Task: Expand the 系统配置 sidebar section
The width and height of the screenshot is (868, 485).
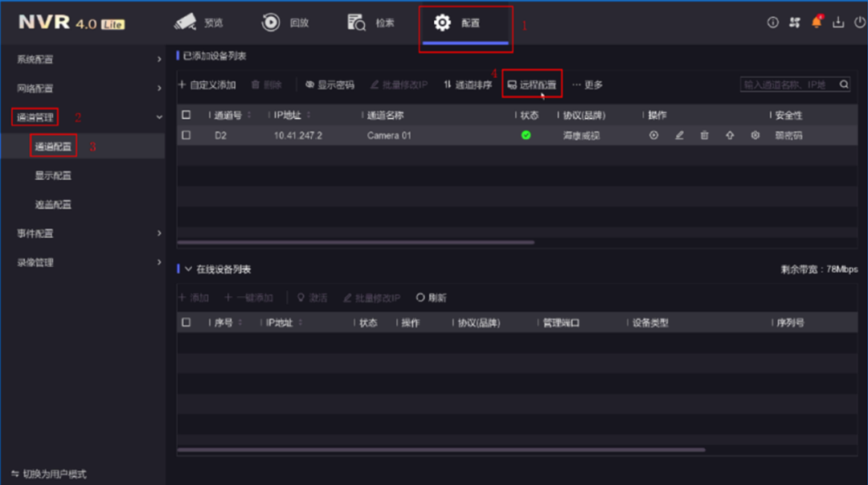Action: pyautogui.click(x=158, y=58)
